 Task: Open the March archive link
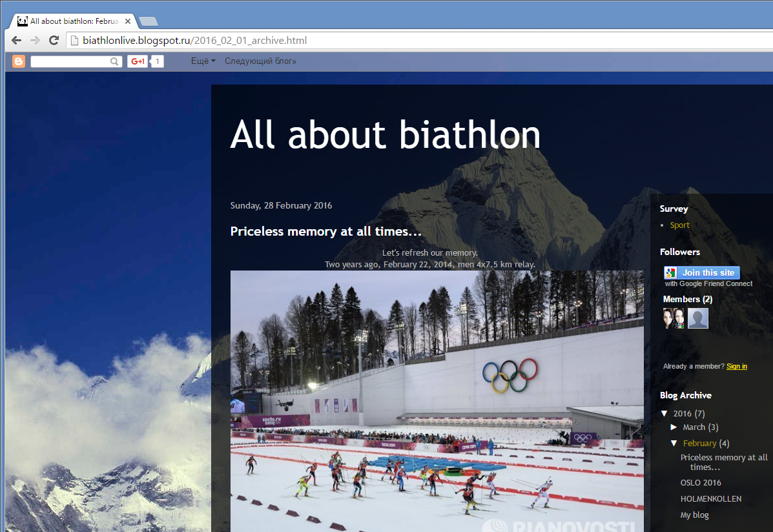694,427
